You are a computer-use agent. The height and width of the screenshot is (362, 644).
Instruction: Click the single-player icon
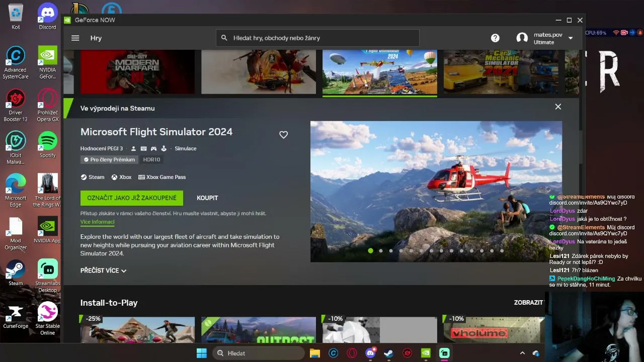click(134, 149)
